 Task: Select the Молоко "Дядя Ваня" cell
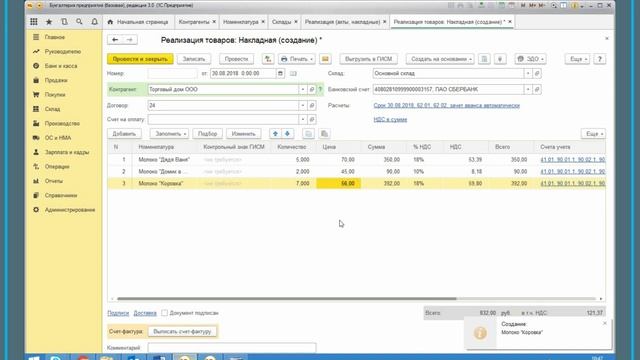[x=164, y=160]
